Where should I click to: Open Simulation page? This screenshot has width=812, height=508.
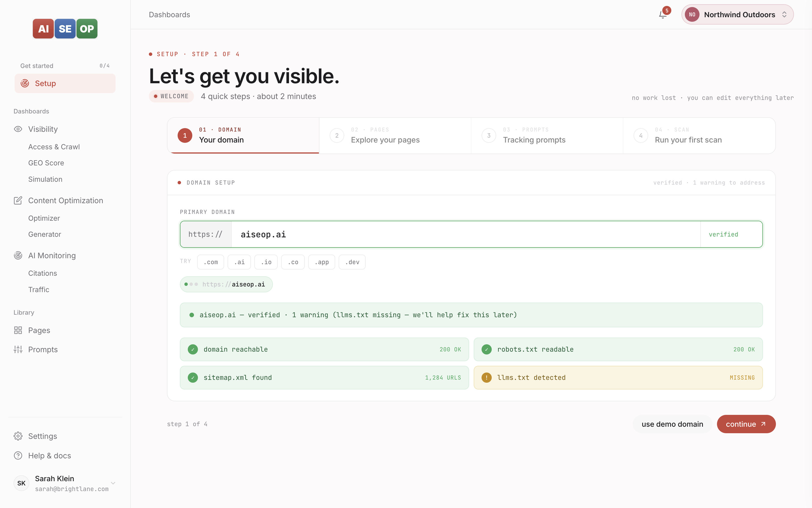coord(45,179)
